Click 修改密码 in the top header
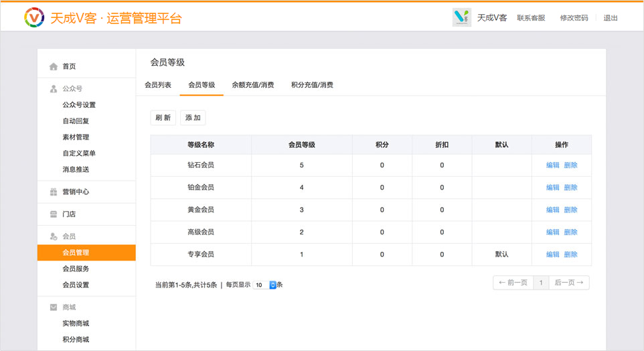This screenshot has width=644, height=351. pos(574,18)
